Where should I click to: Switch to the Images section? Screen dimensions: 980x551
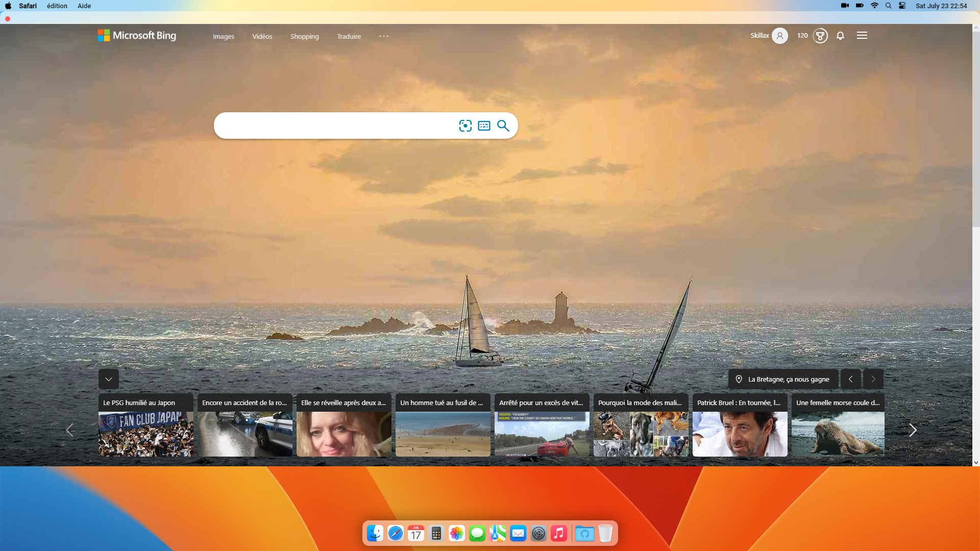[223, 36]
